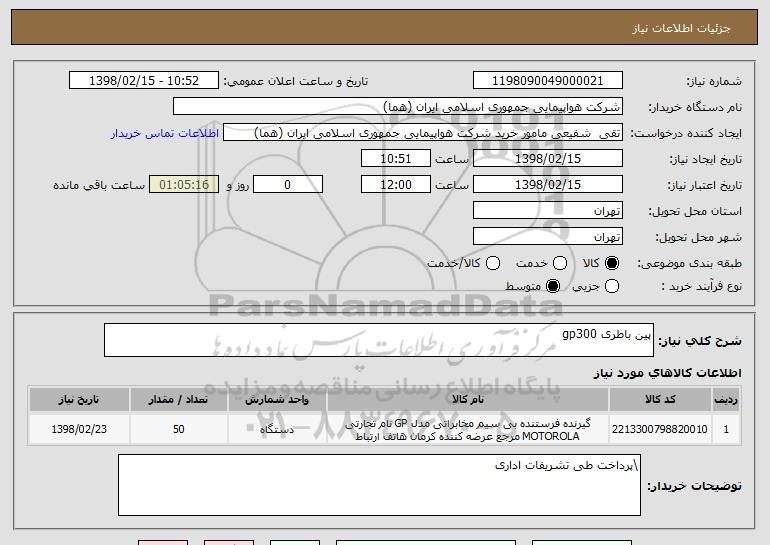Click item code 2213300798820010 cell
This screenshot has width=770, height=545.
point(660,429)
